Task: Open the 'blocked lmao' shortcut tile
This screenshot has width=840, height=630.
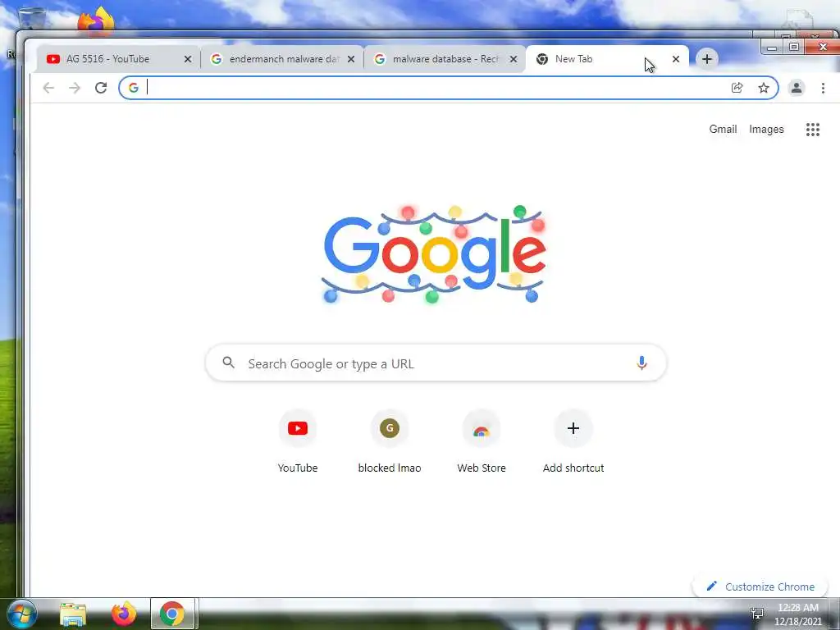Action: pos(390,442)
